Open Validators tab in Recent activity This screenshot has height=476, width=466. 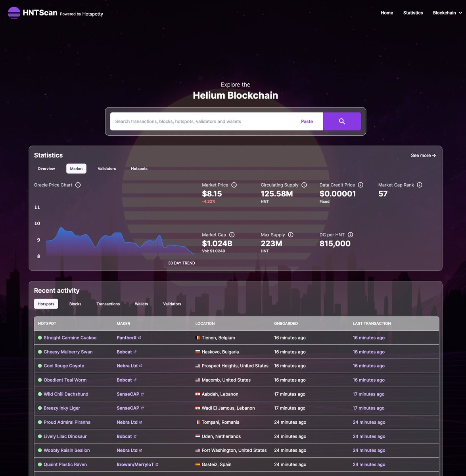coord(172,304)
